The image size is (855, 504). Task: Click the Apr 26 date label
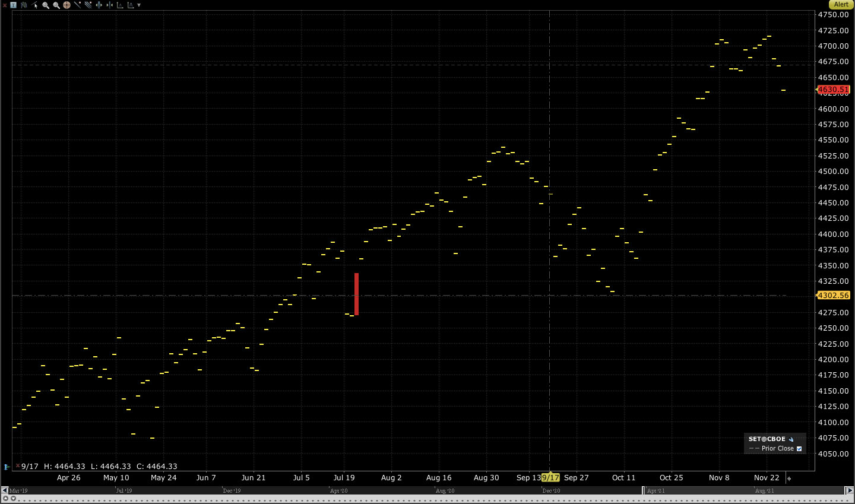[x=69, y=477]
